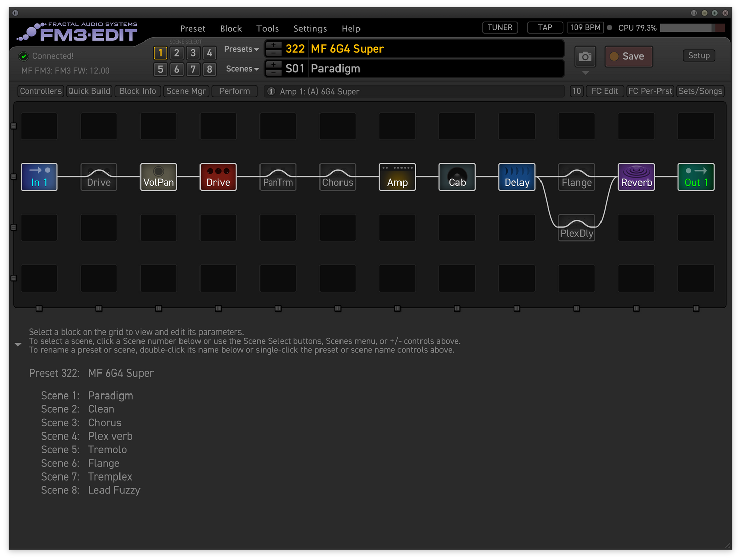This screenshot has width=741, height=560.
Task: Go to next scene with plus stepper
Action: 273,65
